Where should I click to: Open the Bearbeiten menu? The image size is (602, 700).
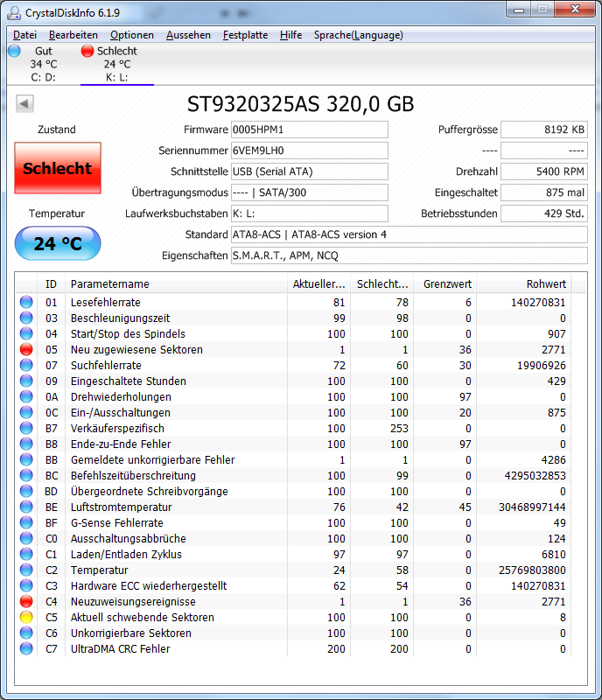click(x=73, y=35)
